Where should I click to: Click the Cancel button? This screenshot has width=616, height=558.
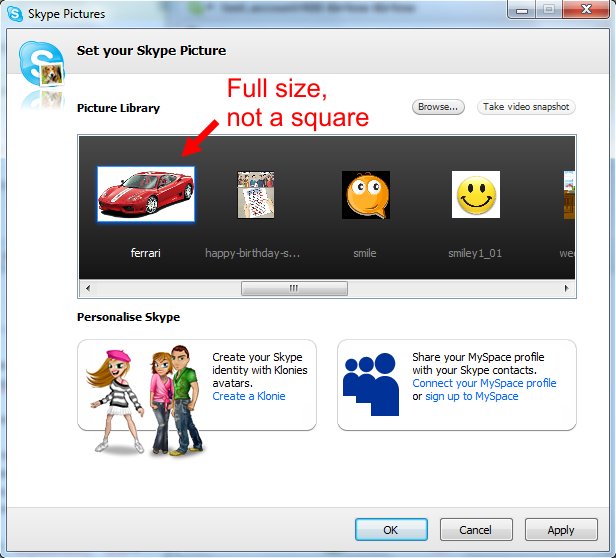[476, 530]
